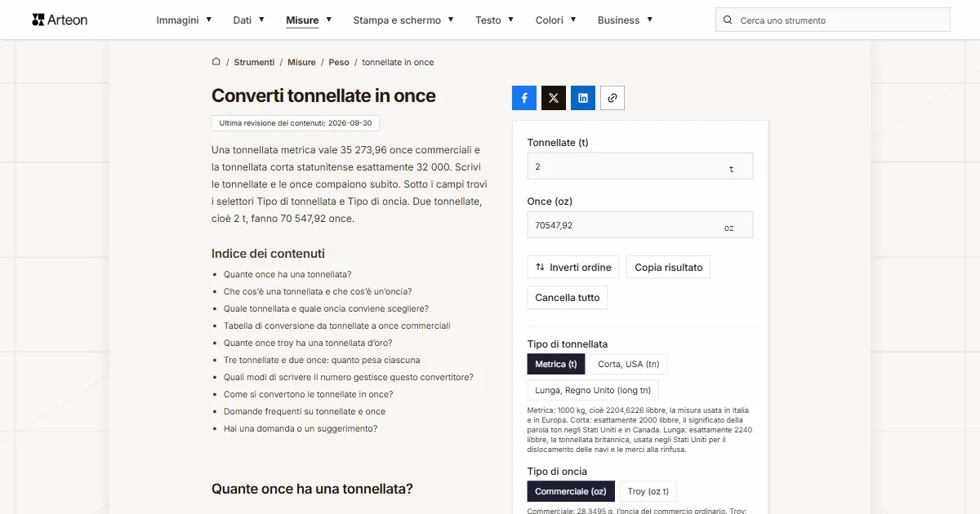The image size is (980, 514).
Task: Click the Tipo di oncia label
Action: 557,472
